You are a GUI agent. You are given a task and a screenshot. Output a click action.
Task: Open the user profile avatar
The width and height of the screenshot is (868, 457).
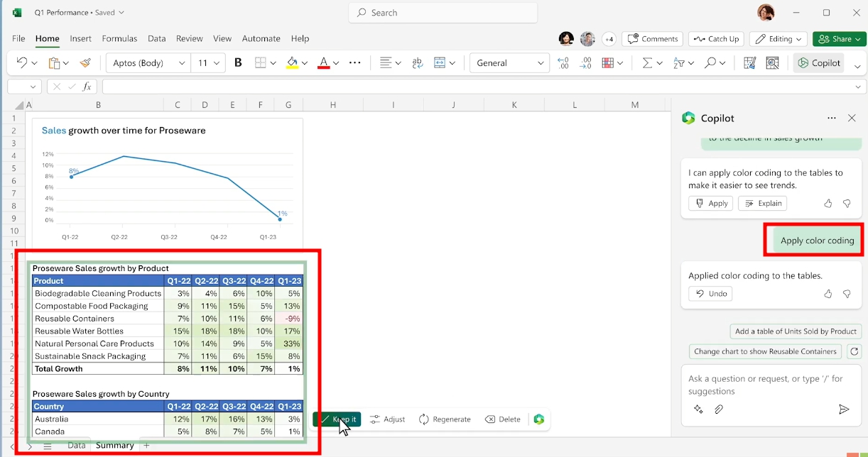pos(766,13)
